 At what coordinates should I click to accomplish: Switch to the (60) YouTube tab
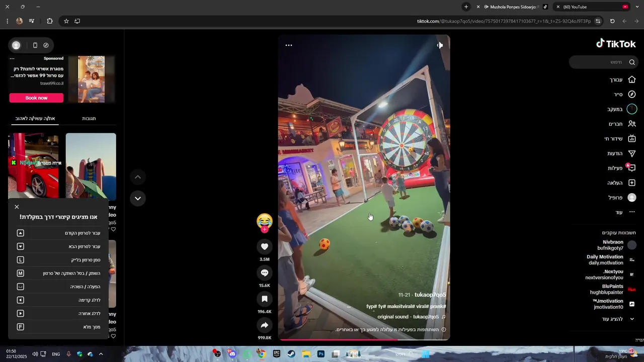click(x=592, y=7)
